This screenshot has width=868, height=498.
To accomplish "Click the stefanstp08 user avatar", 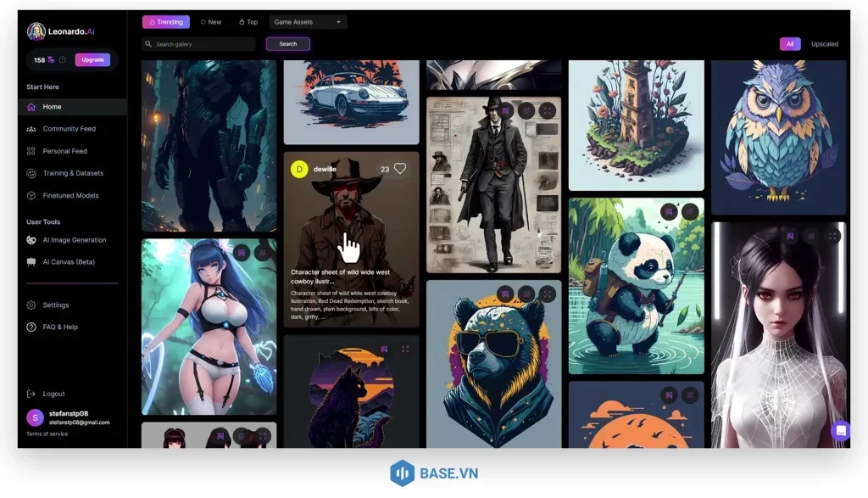I will tap(35, 417).
